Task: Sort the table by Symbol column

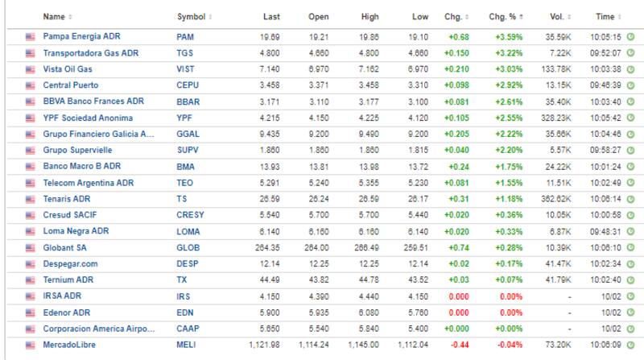Action: point(192,16)
